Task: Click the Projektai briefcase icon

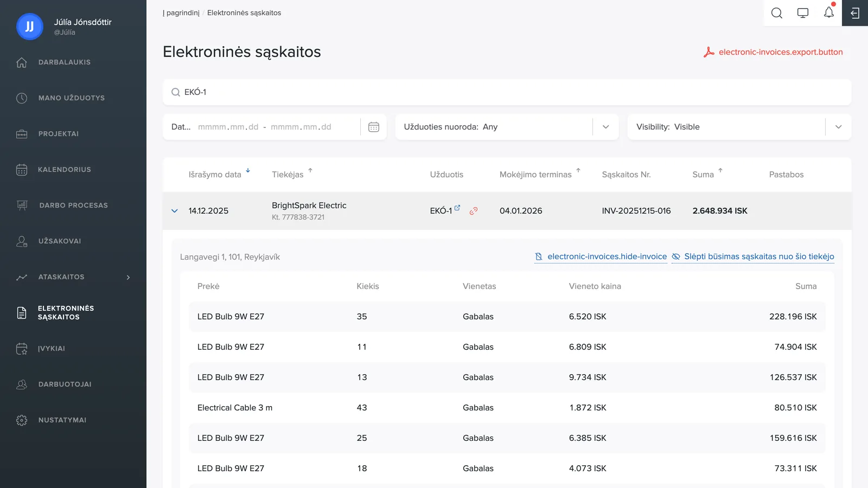Action: 22,134
